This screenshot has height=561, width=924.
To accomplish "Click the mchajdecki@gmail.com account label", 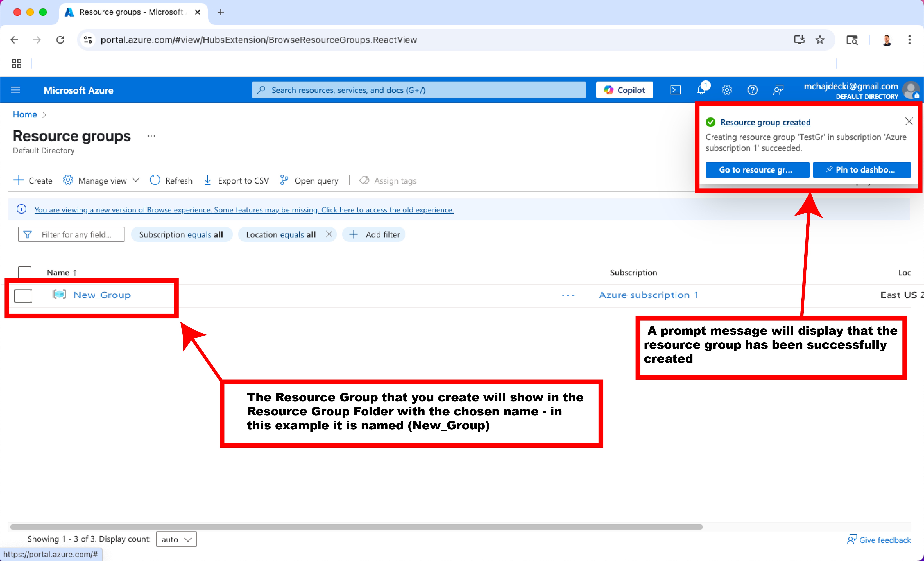I will pyautogui.click(x=851, y=86).
